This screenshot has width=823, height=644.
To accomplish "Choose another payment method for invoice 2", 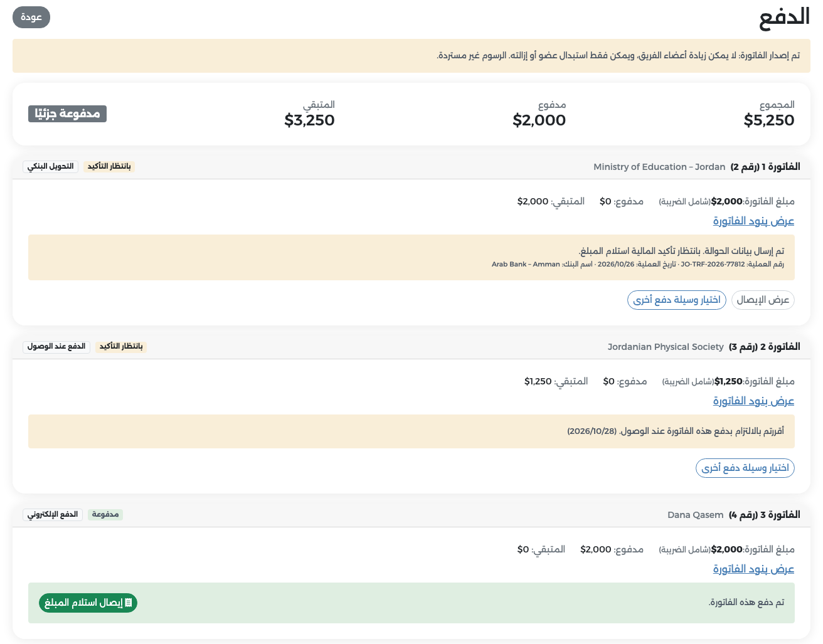I will (745, 468).
